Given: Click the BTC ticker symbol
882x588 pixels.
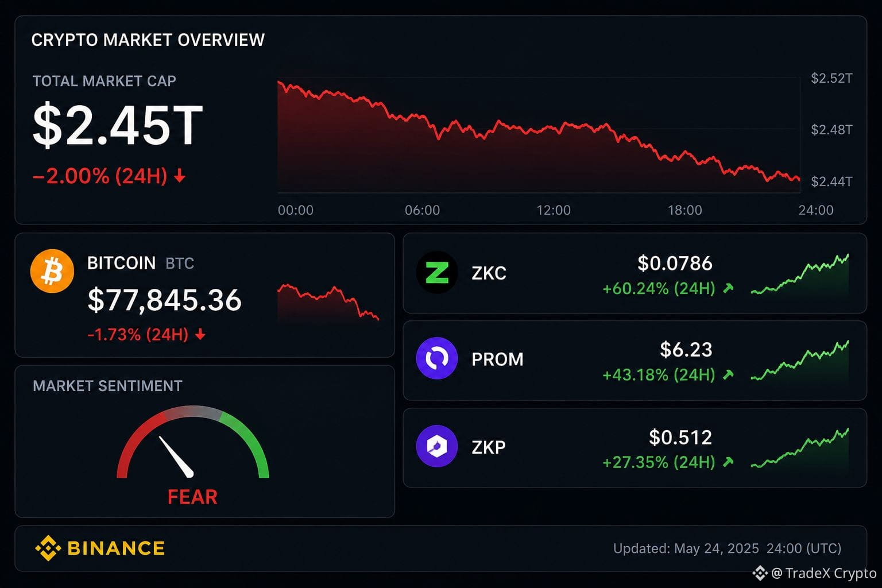Looking at the screenshot, I should pos(180,264).
